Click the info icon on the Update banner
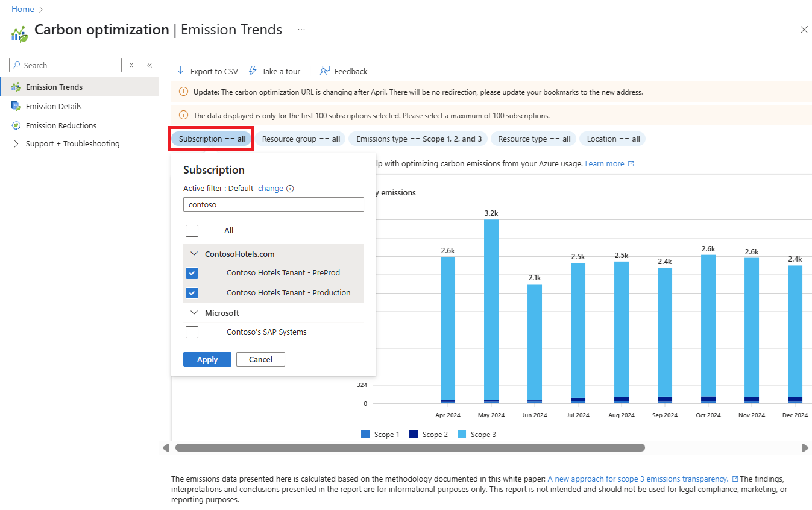The height and width of the screenshot is (510, 812). [183, 92]
